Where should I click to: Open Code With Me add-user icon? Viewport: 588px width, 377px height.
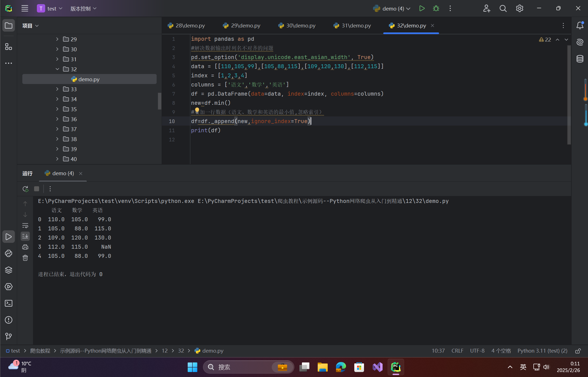tap(487, 8)
